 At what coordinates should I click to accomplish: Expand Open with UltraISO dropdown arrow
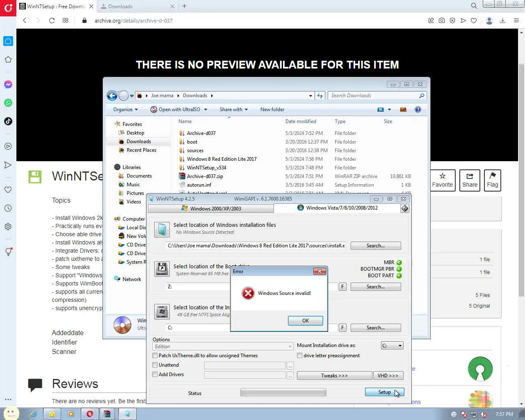[205, 110]
